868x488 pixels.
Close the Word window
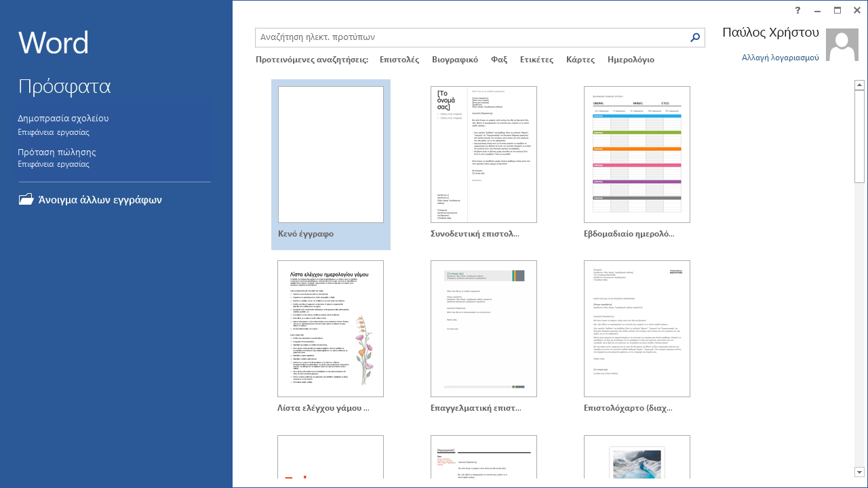tap(856, 10)
